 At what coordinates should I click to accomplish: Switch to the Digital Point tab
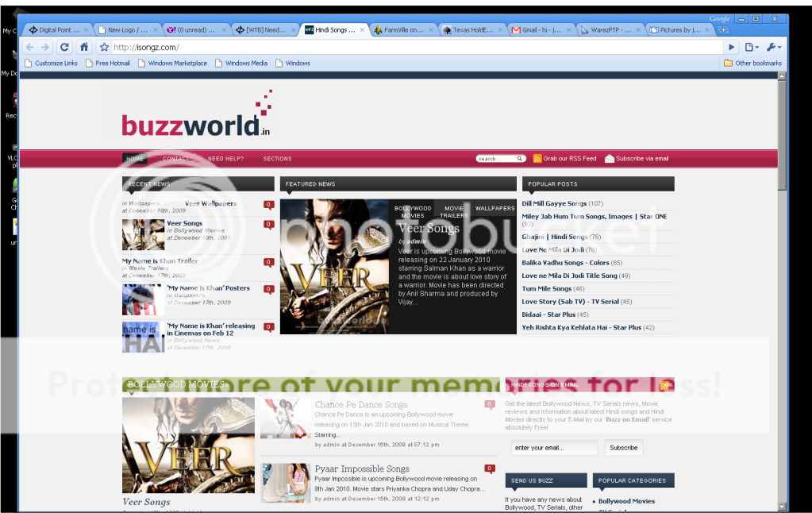click(x=59, y=30)
